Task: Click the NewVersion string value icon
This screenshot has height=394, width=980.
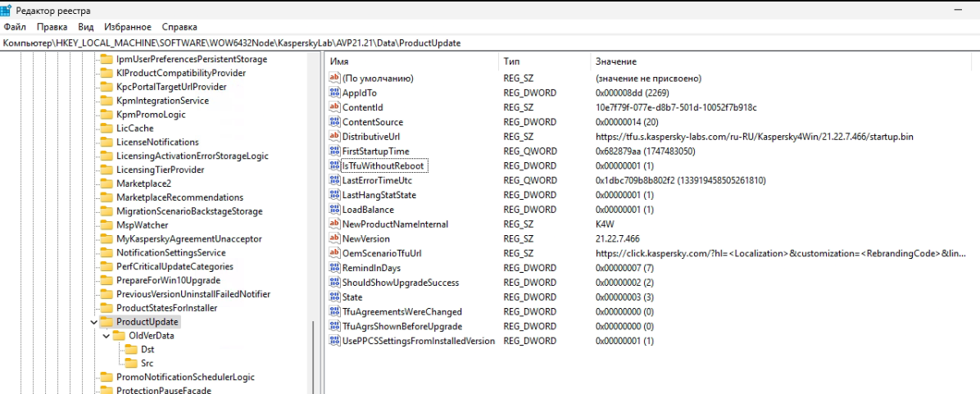Action: (x=334, y=238)
